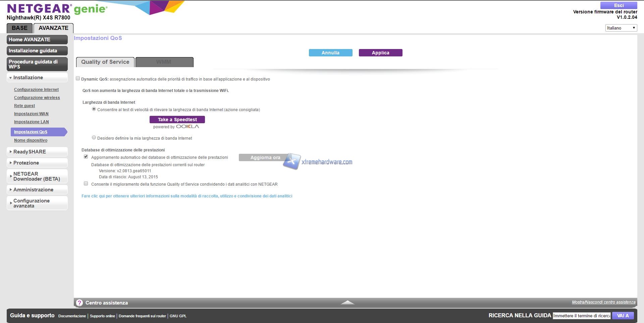Image resolution: width=644 pixels, height=323 pixels.
Task: Open the WMM tab
Action: [164, 62]
